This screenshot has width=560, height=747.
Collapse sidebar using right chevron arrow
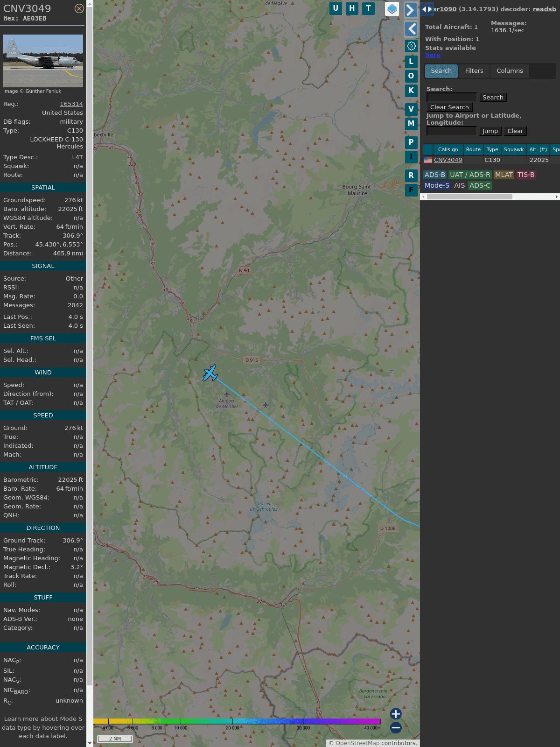point(411,10)
